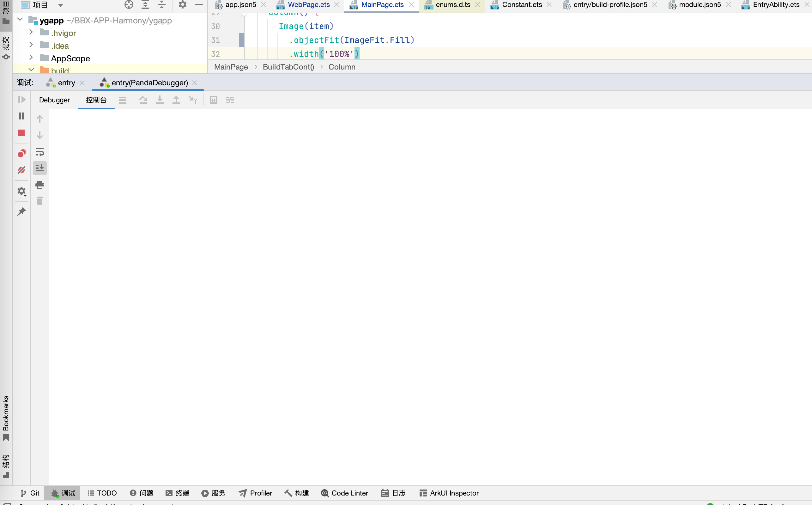812x505 pixels.
Task: Open the Bookmarks side panel
Action: (6, 418)
